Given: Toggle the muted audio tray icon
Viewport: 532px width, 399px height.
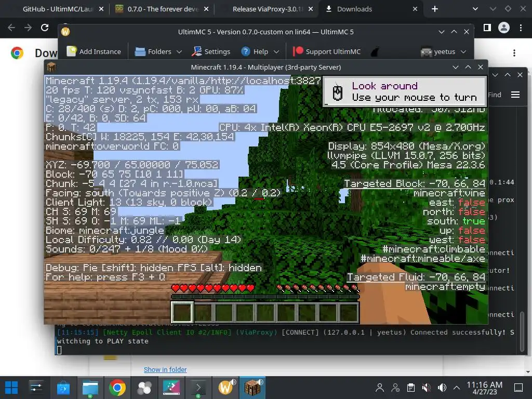Looking at the screenshot, I should coord(427,388).
